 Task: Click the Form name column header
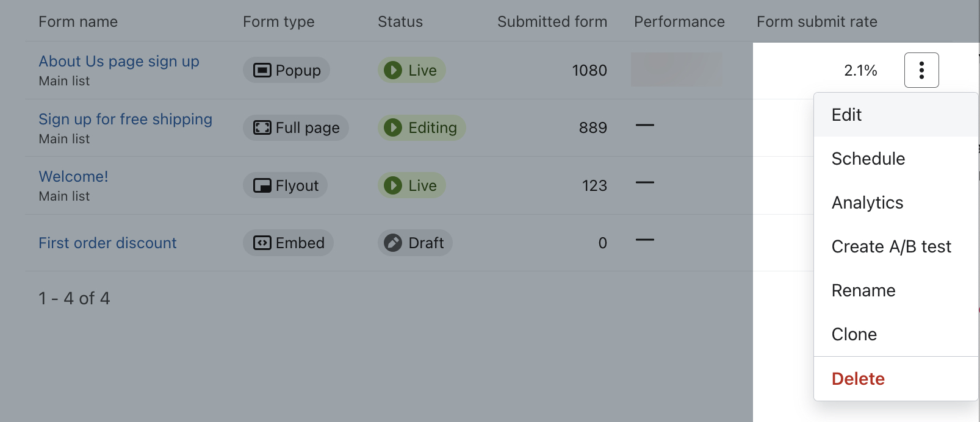pos(78,21)
